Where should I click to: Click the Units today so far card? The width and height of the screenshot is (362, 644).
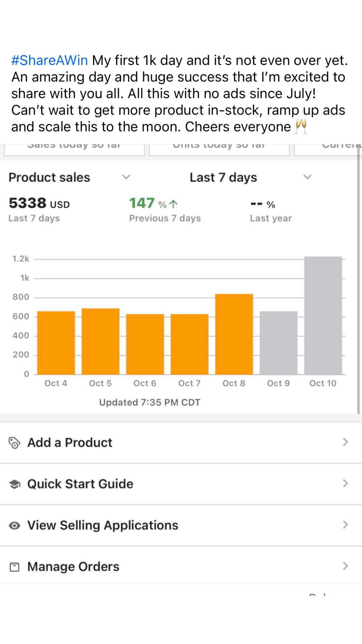tap(219, 149)
